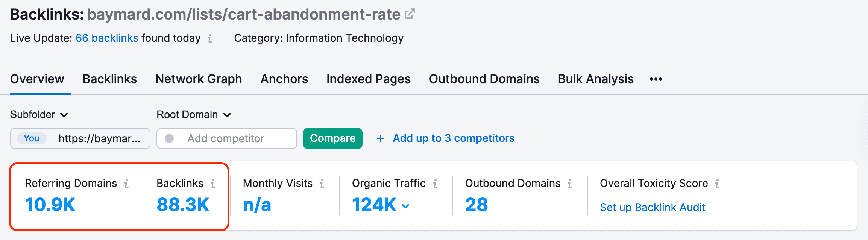
Task: Click the 10.9K Referring Domains value
Action: (50, 205)
